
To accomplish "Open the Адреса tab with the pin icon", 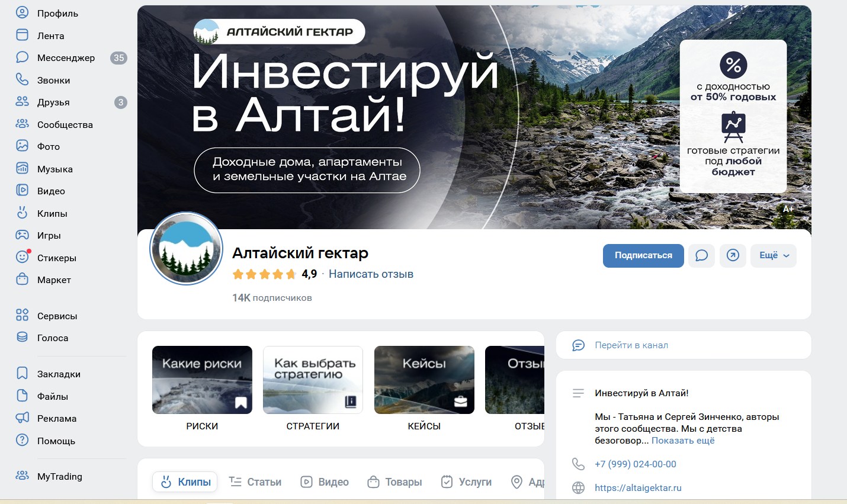I will tap(527, 482).
